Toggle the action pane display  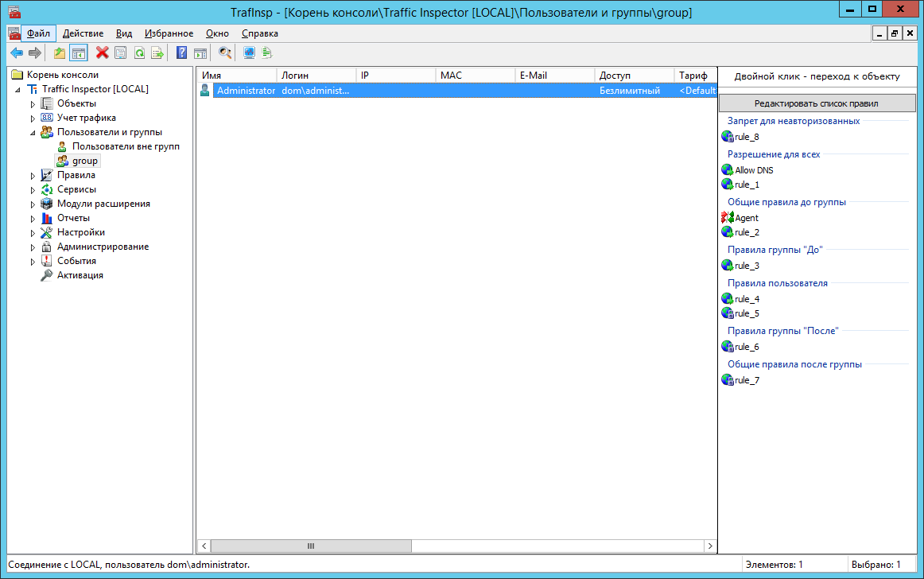(x=200, y=53)
